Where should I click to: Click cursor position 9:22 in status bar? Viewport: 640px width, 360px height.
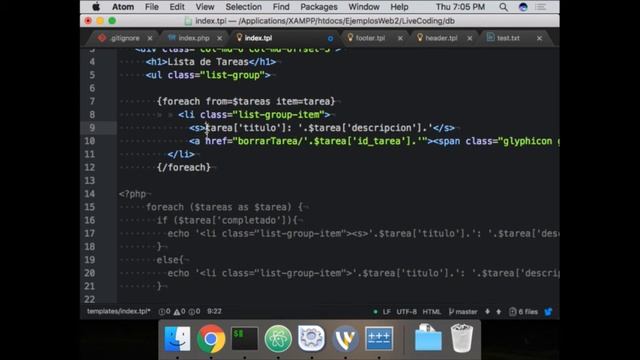214,311
